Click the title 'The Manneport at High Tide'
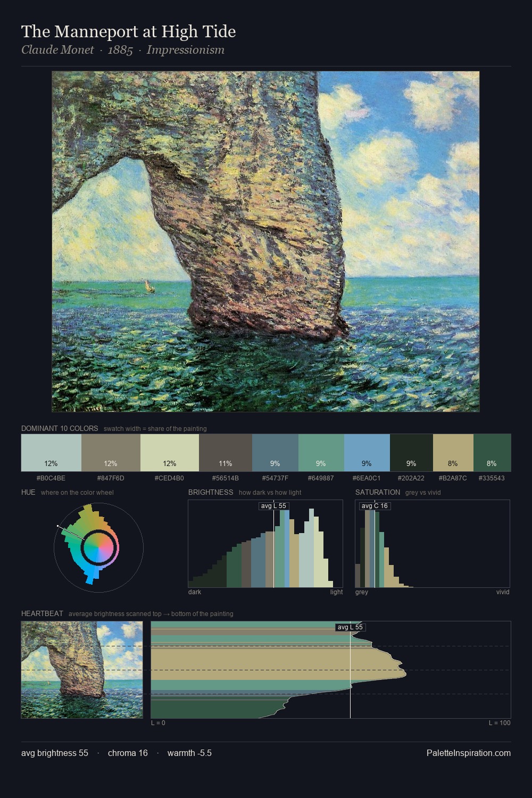532x798 pixels. [x=128, y=31]
